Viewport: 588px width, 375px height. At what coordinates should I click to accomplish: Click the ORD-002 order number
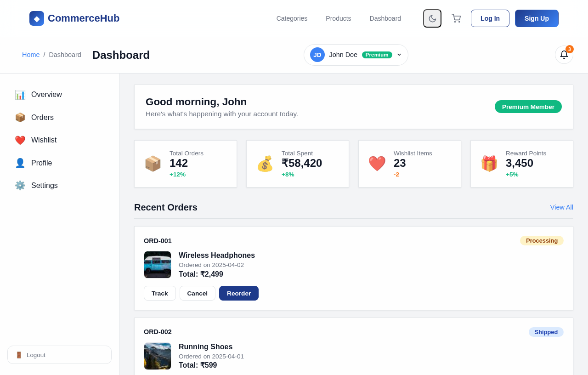click(158, 332)
